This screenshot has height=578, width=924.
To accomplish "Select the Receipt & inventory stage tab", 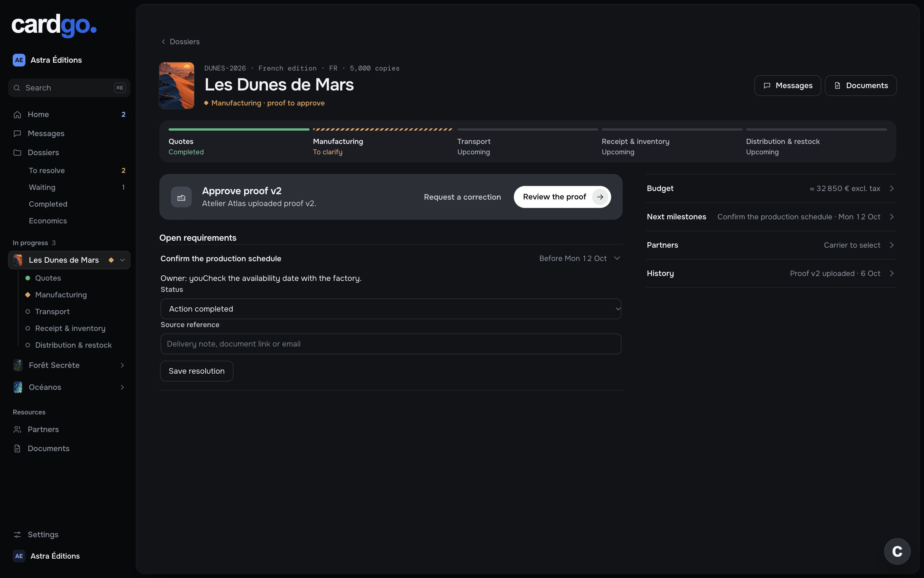I will [672, 142].
